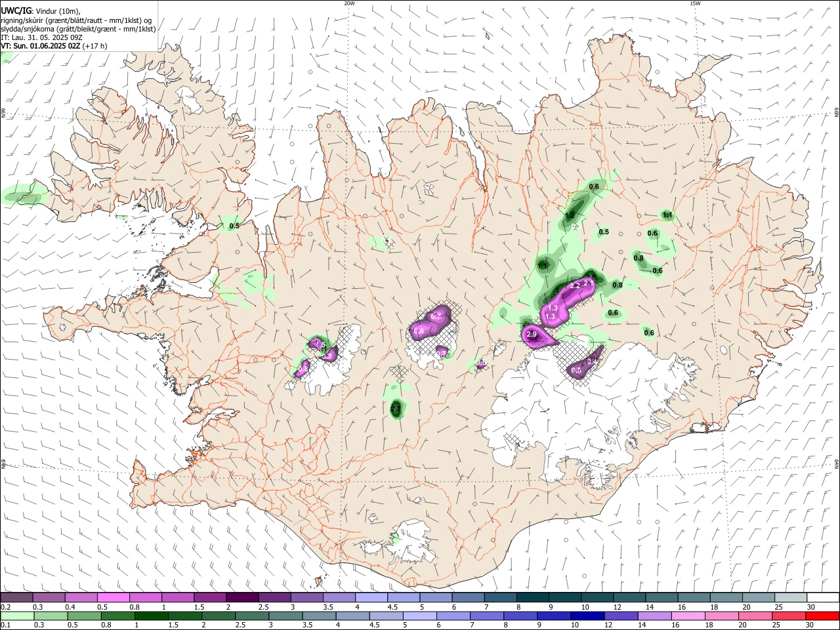Click the 'rigning/skúrir' legend description line

[76, 20]
